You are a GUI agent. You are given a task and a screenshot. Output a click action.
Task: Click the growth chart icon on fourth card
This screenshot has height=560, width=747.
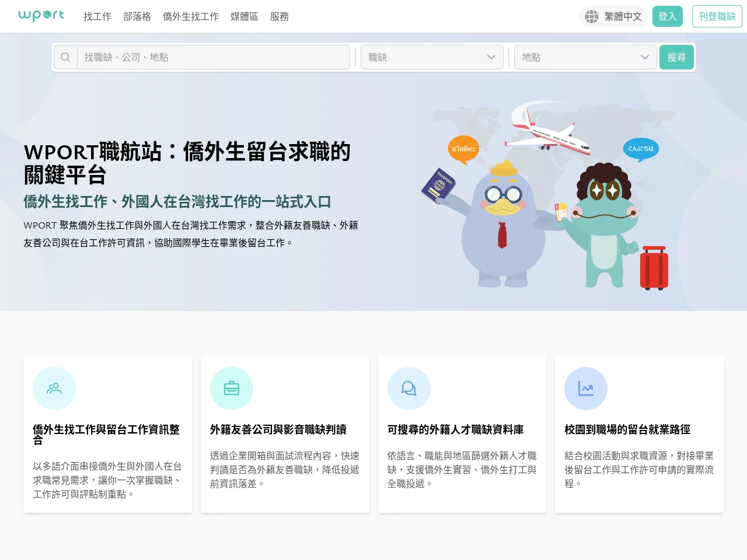586,388
